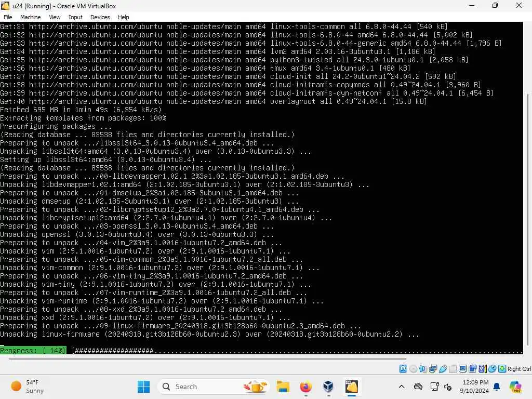Click the USB devices status indicator

click(x=443, y=369)
